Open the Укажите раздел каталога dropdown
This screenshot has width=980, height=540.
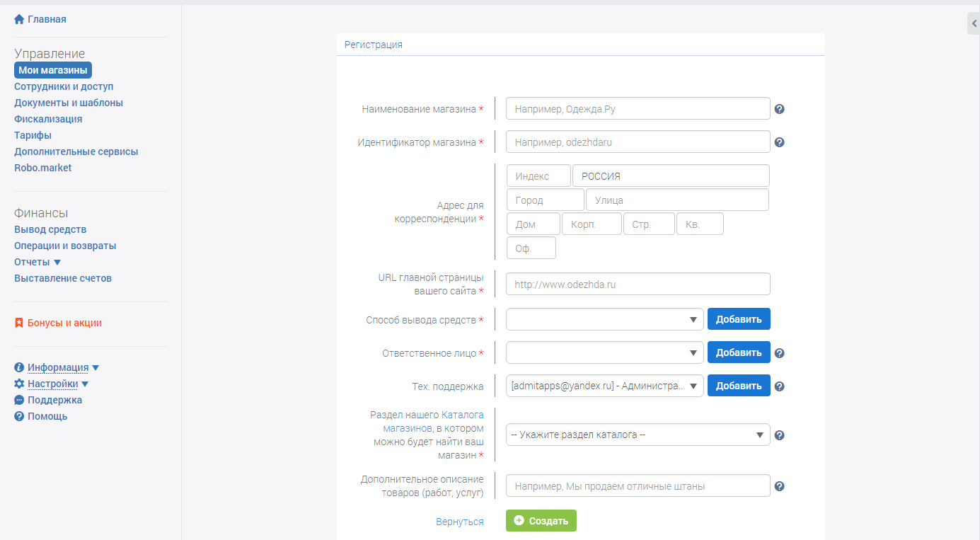click(638, 435)
